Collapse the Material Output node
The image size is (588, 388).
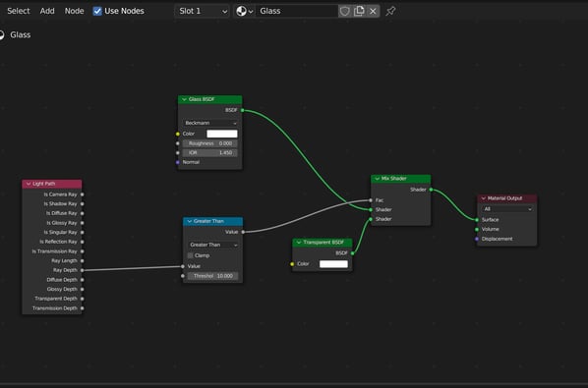(484, 198)
